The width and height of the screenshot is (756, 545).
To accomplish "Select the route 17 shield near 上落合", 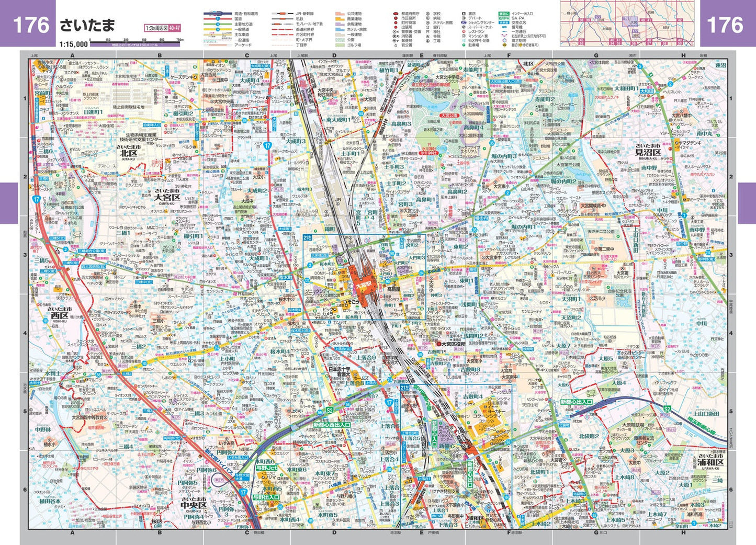I will (389, 403).
